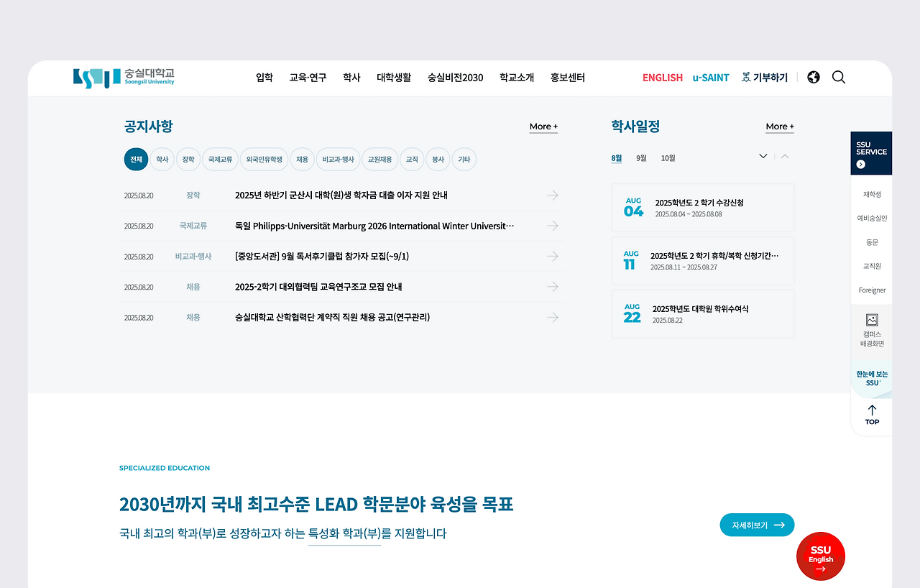Switch schedule to 9월
The height and width of the screenshot is (588, 920).
coord(641,157)
